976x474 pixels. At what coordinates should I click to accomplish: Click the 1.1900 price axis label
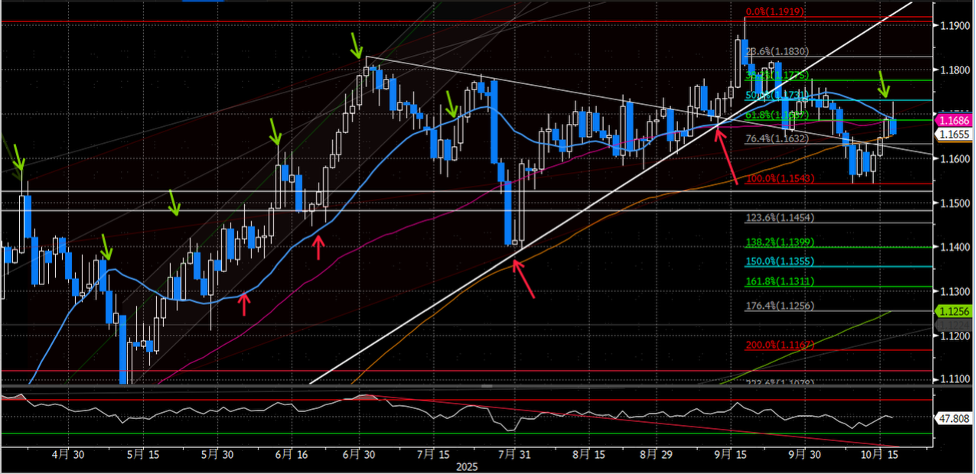point(954,26)
